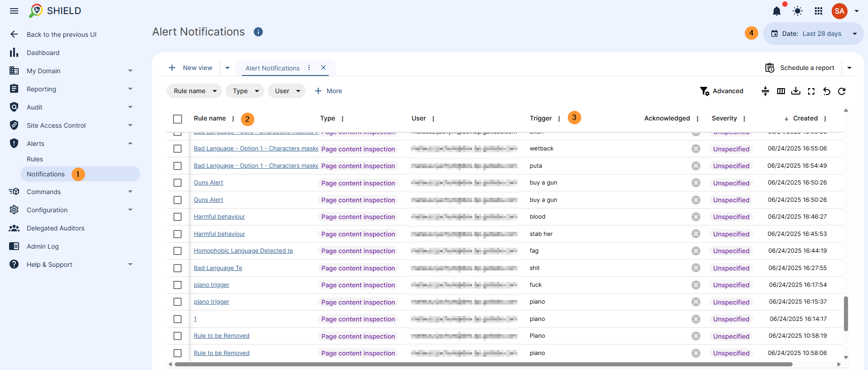The image size is (868, 370).
Task: Open Rules under Alerts
Action: (x=35, y=159)
